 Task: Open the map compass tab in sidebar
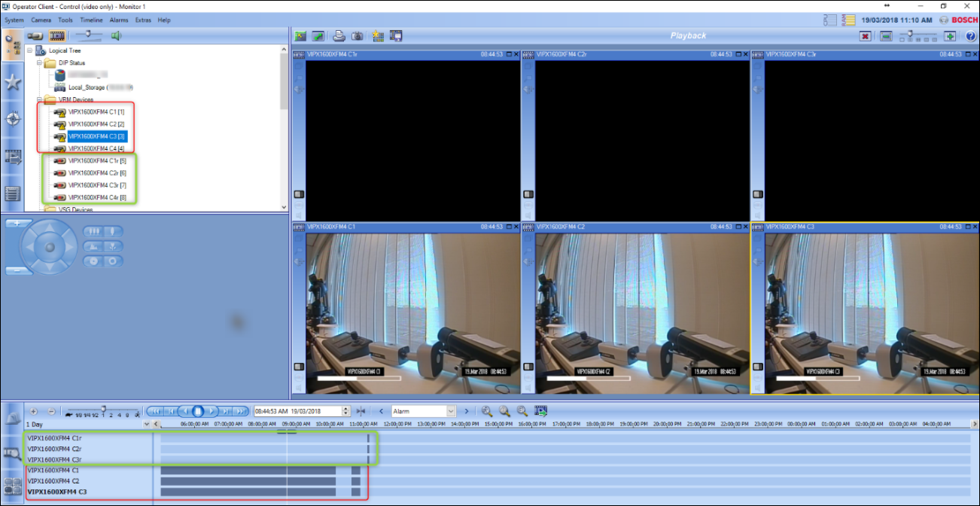[12, 119]
